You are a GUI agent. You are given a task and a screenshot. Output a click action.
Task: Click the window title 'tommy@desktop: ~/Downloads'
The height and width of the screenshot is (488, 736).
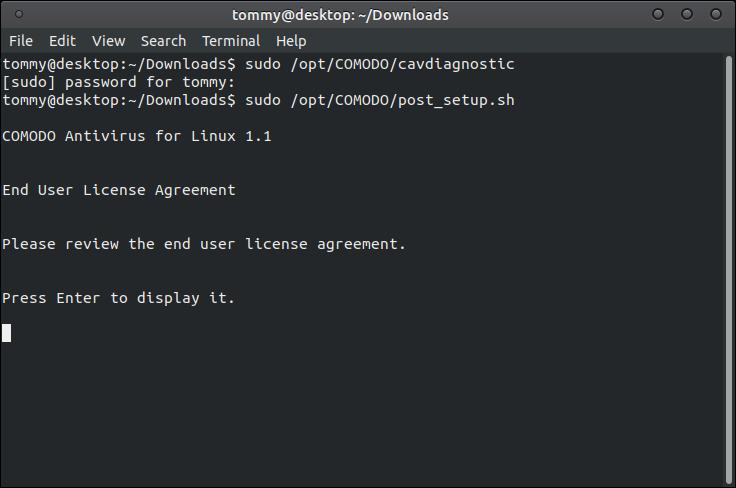coord(340,15)
